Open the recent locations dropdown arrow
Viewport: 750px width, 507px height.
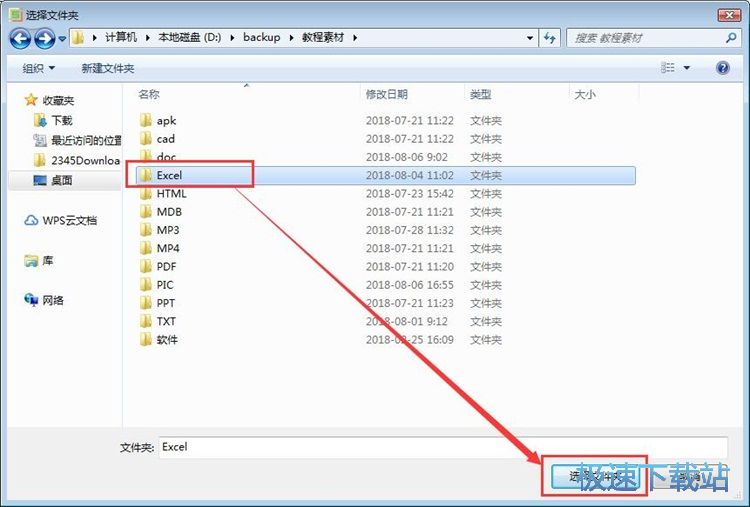(62, 39)
